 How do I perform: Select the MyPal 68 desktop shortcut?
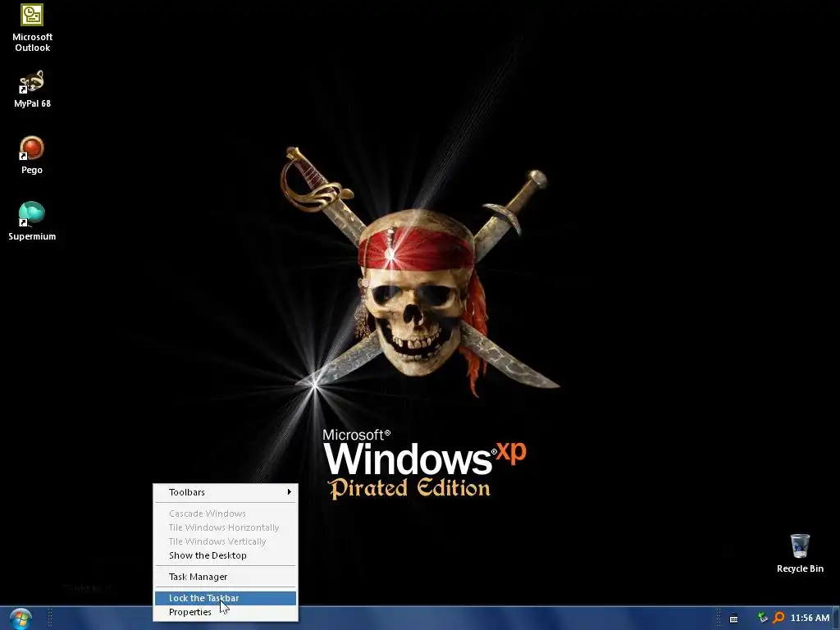(32, 89)
